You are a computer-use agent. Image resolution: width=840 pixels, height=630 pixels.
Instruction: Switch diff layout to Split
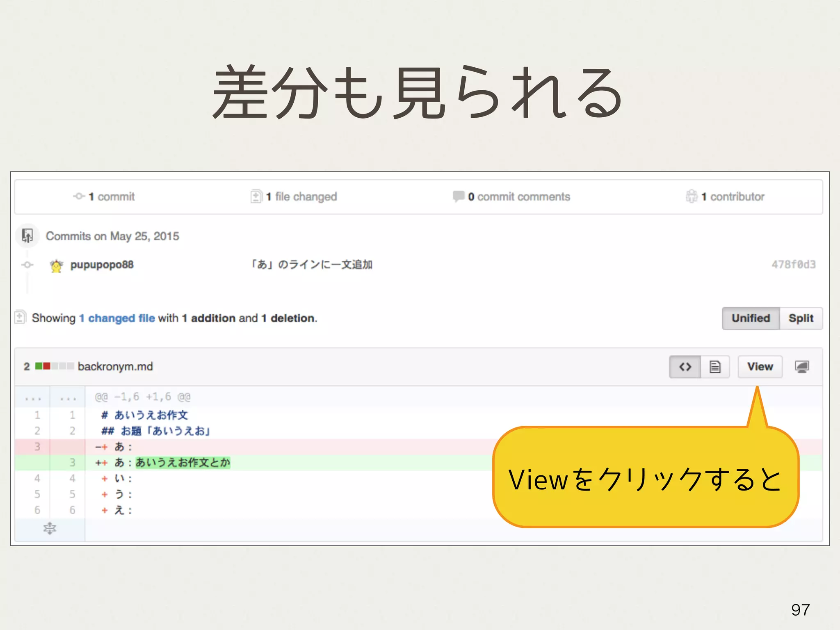(x=801, y=318)
